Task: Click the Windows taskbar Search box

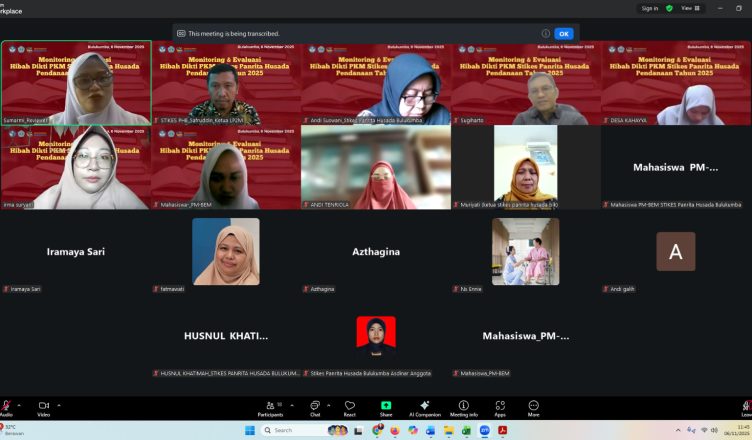Action: pos(293,430)
